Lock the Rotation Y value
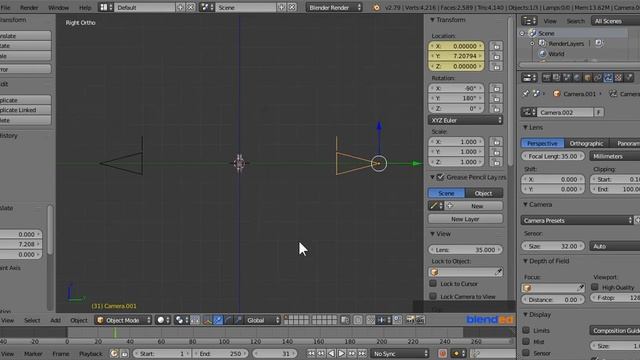The image size is (640, 360). (x=496, y=98)
